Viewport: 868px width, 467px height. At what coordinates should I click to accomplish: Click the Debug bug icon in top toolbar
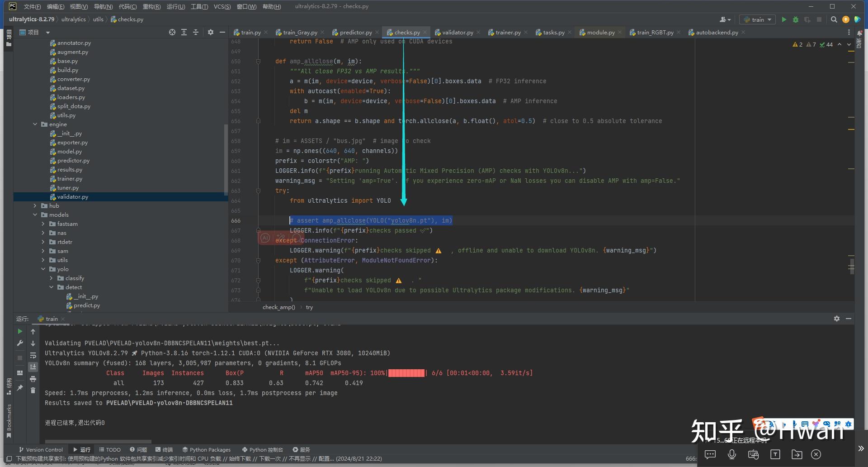(x=796, y=19)
